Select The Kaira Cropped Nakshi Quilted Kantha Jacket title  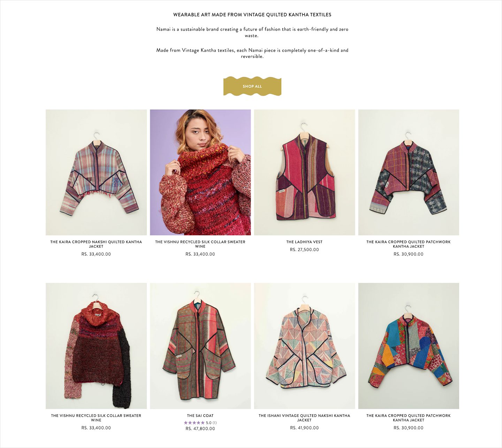click(96, 244)
